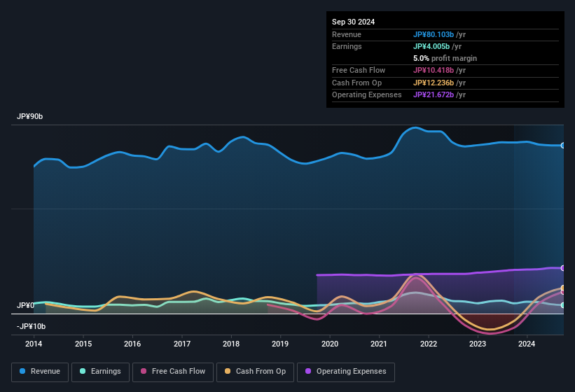Click the Revenue line endpoint marker
Viewport: 575px width, 392px height.
(563, 146)
